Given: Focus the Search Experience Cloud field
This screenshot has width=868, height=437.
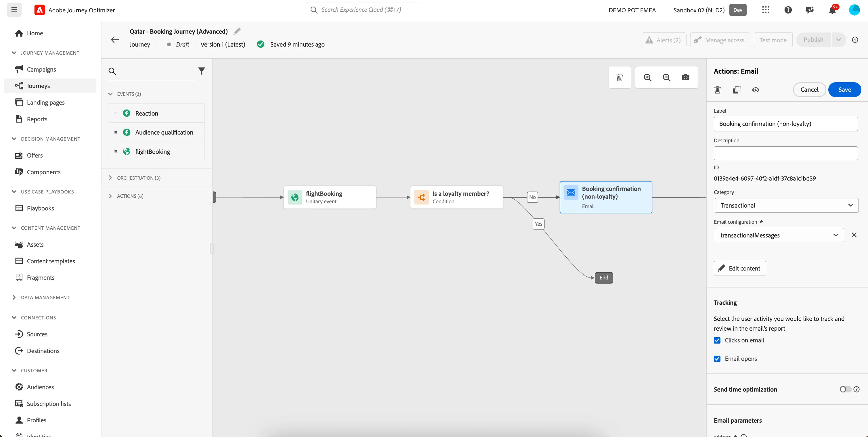Looking at the screenshot, I should pos(362,10).
